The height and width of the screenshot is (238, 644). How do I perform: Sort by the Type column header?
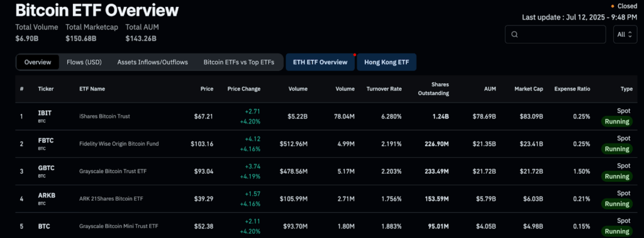[627, 89]
